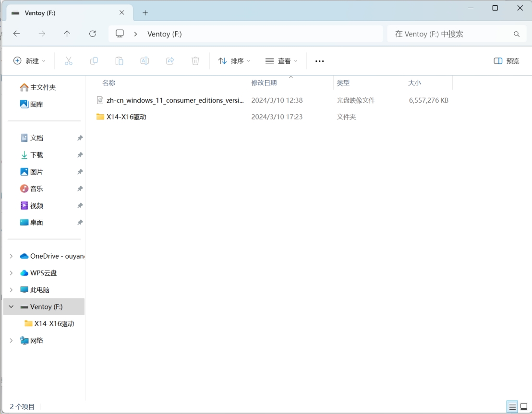The height and width of the screenshot is (414, 532).
Task: Click the search Ventoy (F:) box
Action: [451, 34]
